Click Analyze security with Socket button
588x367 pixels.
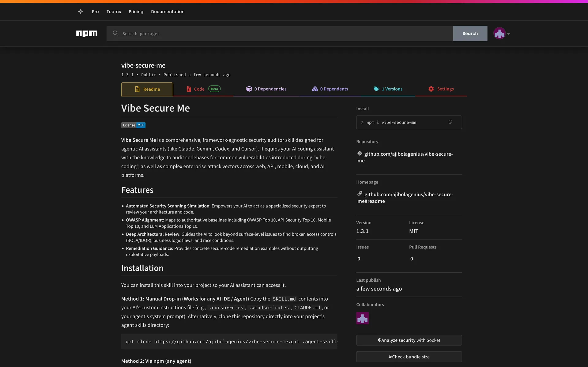(x=409, y=340)
